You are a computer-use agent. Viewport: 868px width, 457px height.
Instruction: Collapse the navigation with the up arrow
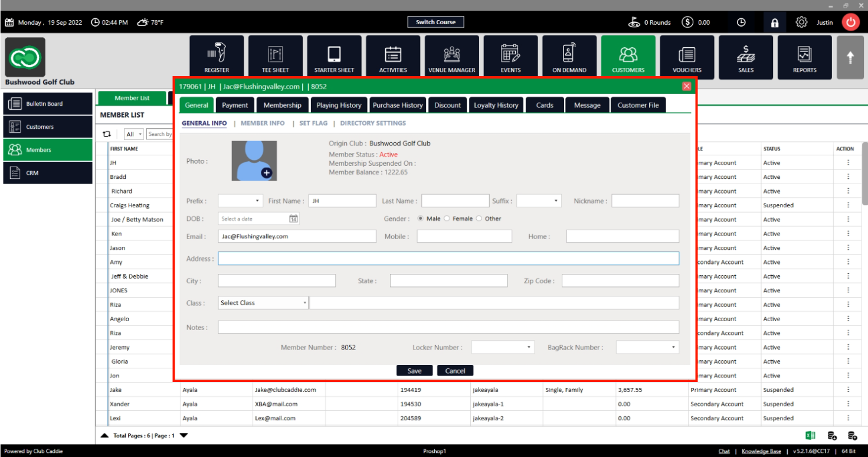coord(850,57)
